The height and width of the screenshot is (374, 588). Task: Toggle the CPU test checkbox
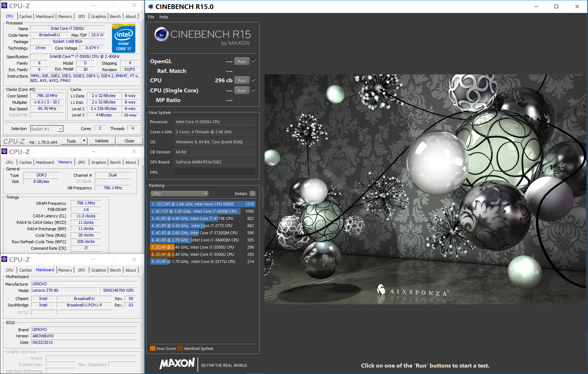(254, 80)
